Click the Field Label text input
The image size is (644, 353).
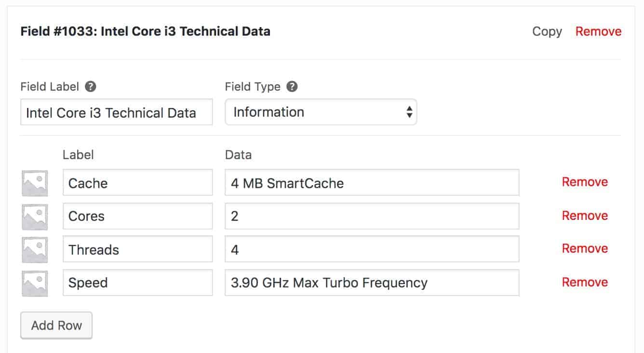(x=117, y=112)
